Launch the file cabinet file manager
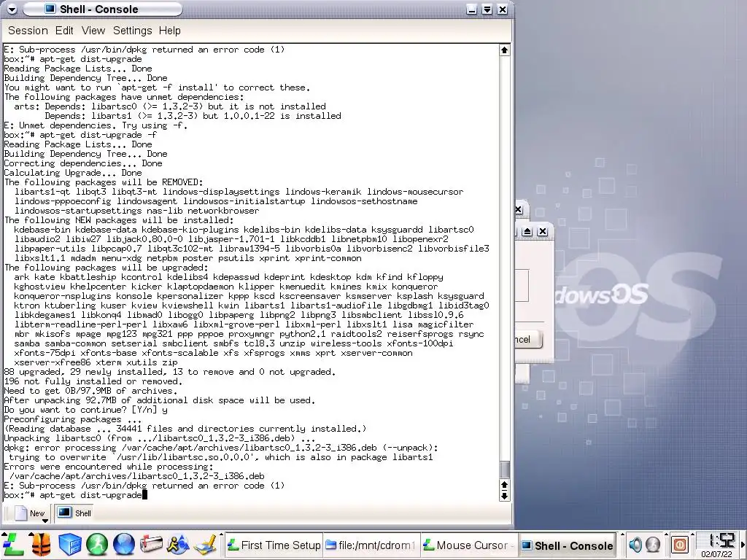Image resolution: width=747 pixels, height=560 pixels. click(69, 545)
